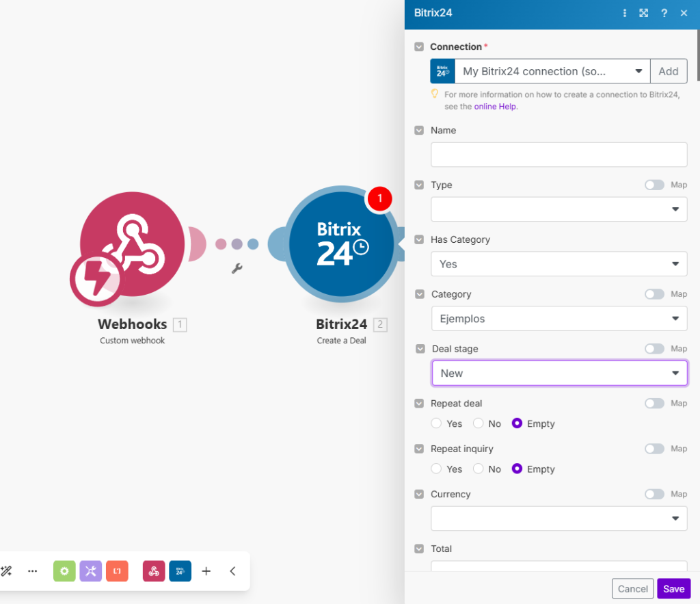Image resolution: width=700 pixels, height=604 pixels.
Task: Select the Bitrix24 module node
Action: click(x=341, y=244)
